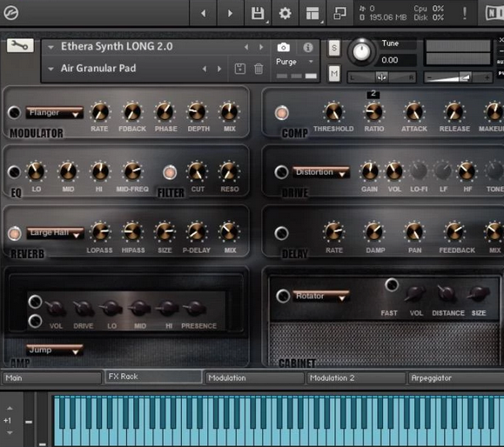Toggle the Solo S button

pyautogui.click(x=334, y=48)
